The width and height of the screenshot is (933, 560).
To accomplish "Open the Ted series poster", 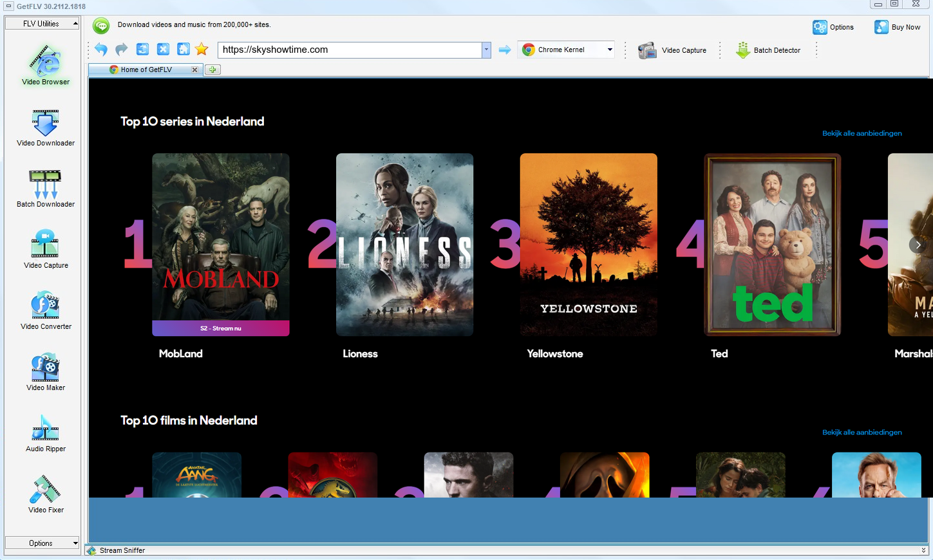I will point(773,245).
